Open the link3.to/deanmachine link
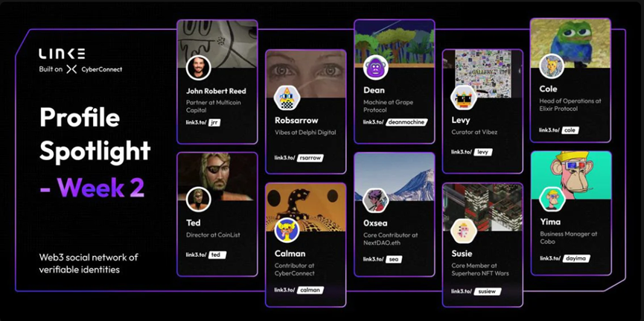 pos(395,122)
